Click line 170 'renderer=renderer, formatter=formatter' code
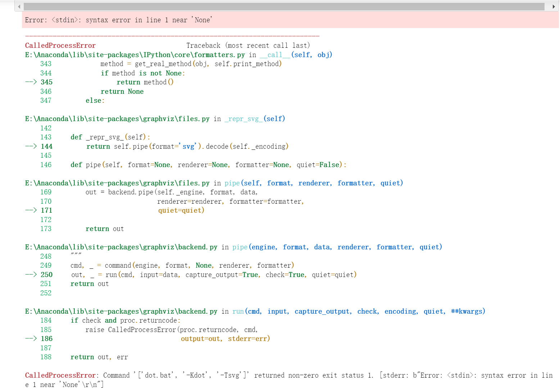This screenshot has width=560, height=392. pos(231,202)
